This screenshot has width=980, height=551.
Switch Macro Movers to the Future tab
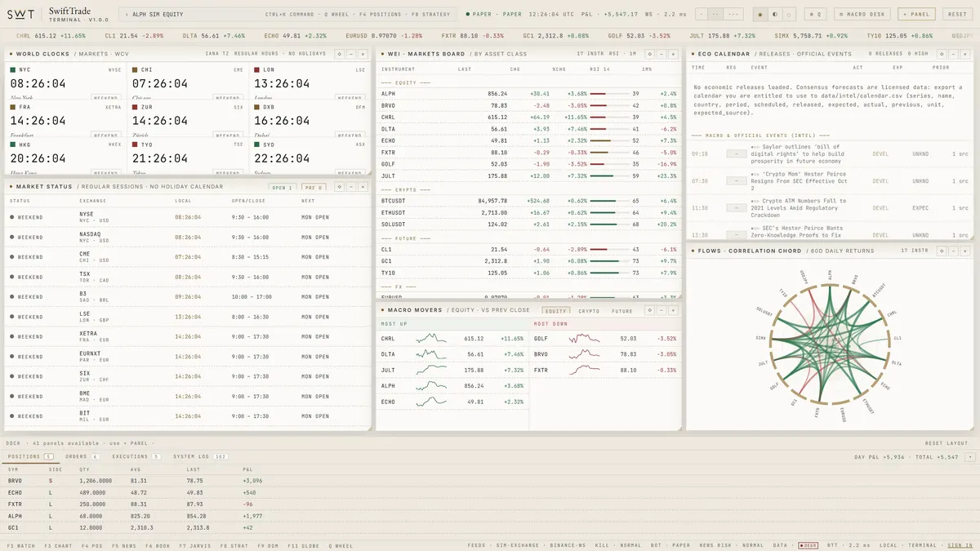622,311
